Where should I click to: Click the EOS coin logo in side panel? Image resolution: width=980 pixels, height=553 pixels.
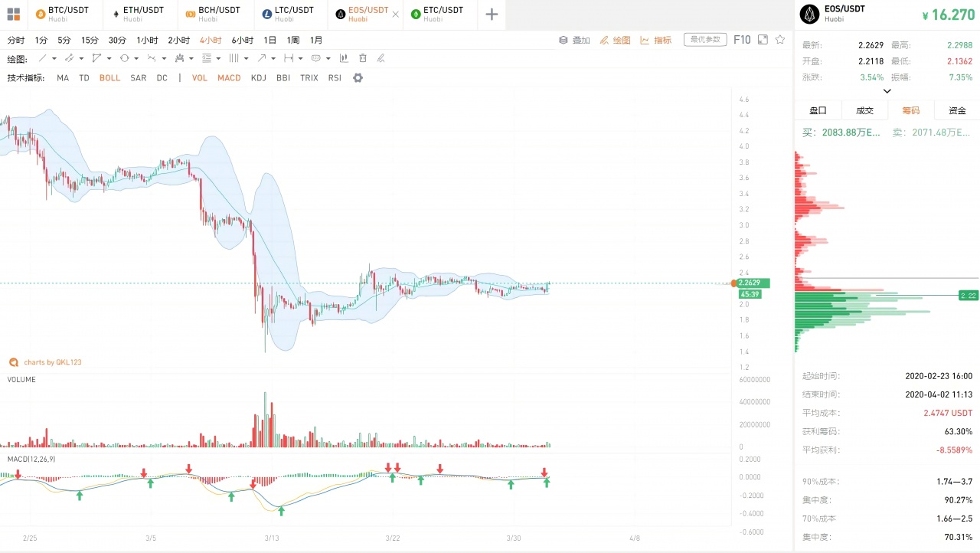tap(809, 14)
